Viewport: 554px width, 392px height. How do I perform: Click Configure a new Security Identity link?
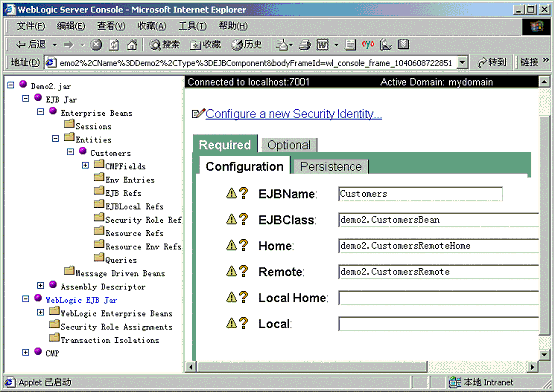pos(294,114)
